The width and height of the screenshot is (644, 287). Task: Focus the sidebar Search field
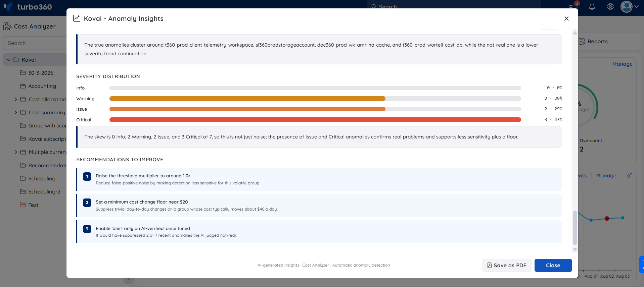click(x=35, y=43)
